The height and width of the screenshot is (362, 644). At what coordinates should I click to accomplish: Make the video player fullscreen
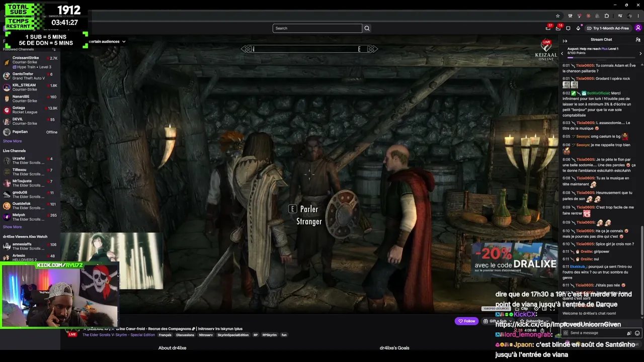point(552,309)
